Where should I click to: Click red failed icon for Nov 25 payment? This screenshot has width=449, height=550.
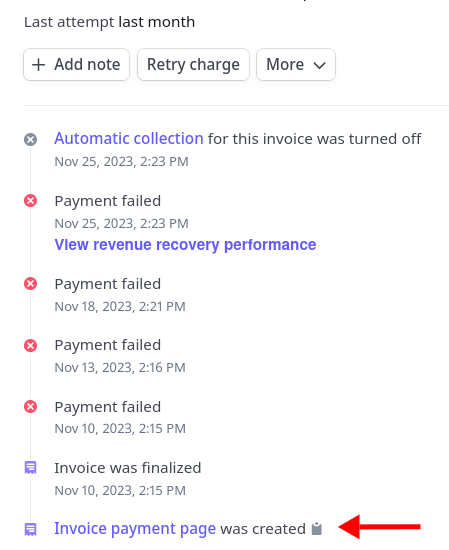pyautogui.click(x=31, y=201)
